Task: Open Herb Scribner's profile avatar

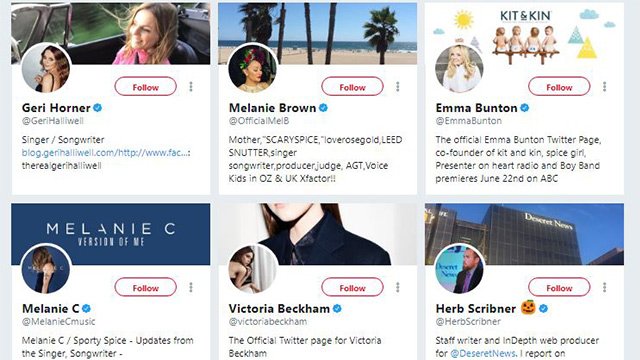Action: (x=460, y=269)
